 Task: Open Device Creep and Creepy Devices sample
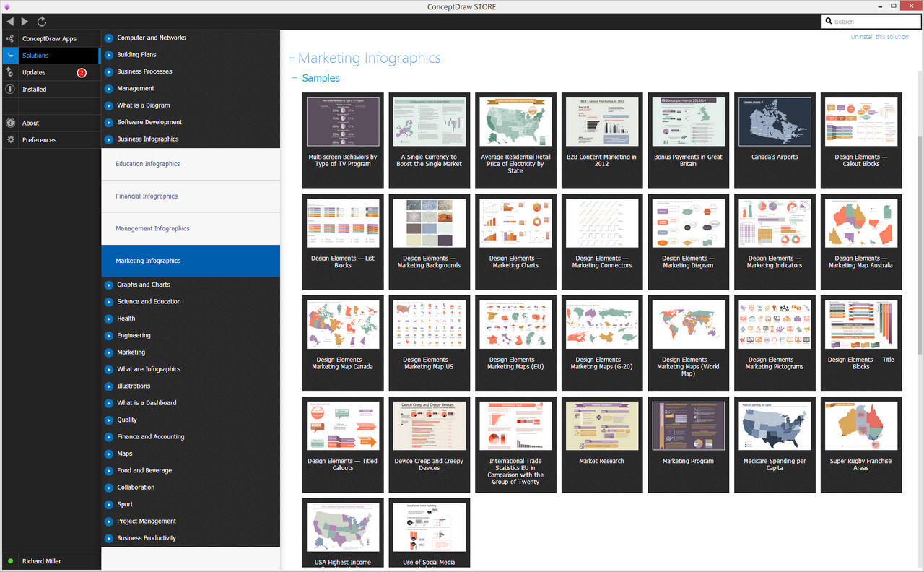click(x=430, y=444)
